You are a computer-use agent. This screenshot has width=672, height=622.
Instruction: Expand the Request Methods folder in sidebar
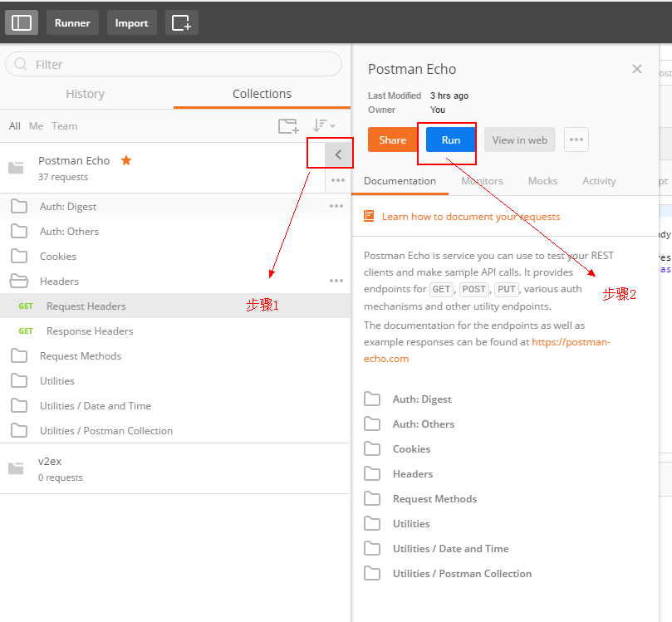tap(175, 355)
